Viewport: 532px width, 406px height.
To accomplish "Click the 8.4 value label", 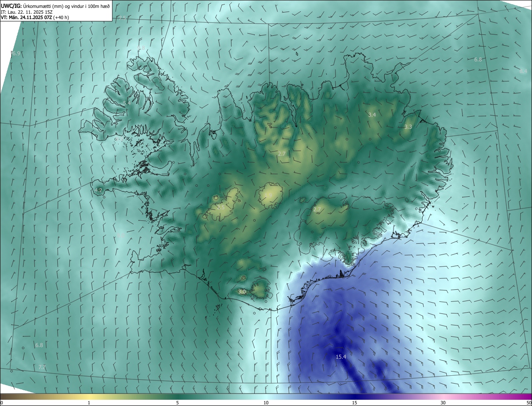I will pos(523,71).
